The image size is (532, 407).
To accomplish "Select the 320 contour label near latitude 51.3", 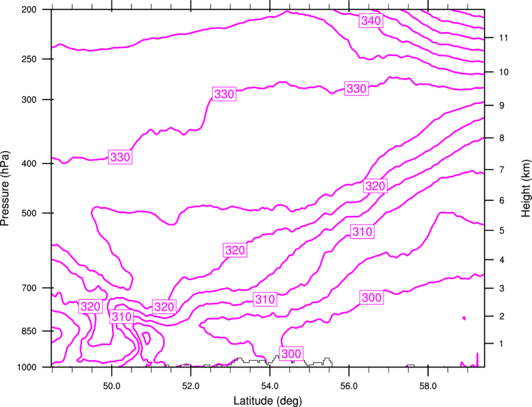I will (x=164, y=307).
